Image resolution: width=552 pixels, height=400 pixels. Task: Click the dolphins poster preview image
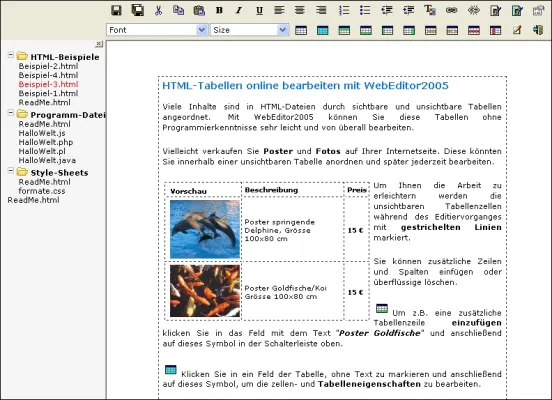pos(205,229)
